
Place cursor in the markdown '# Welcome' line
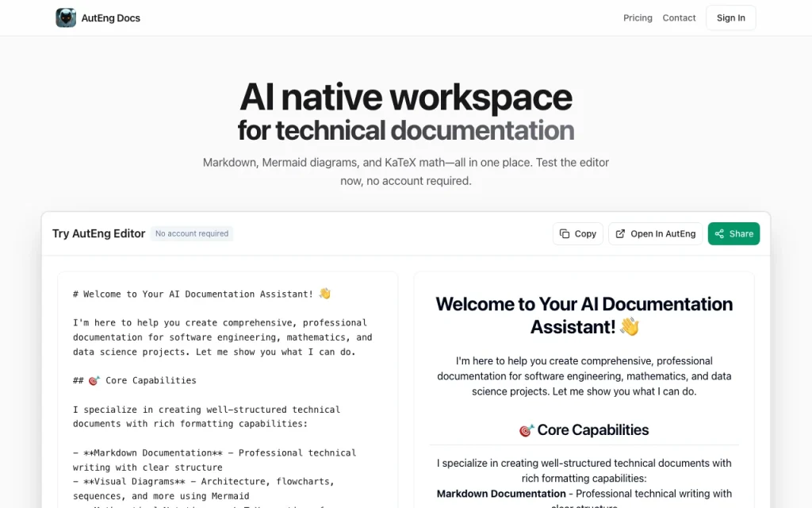pos(201,294)
